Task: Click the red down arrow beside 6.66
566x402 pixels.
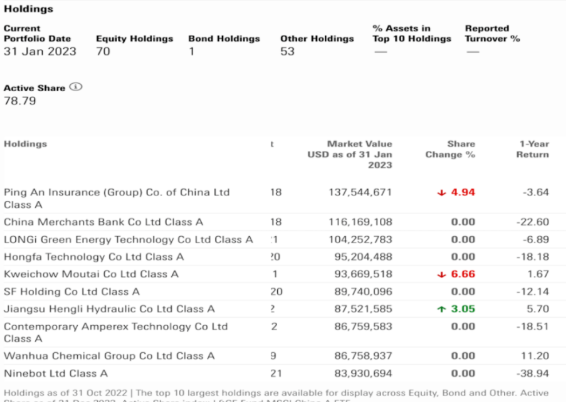Action: coord(441,275)
